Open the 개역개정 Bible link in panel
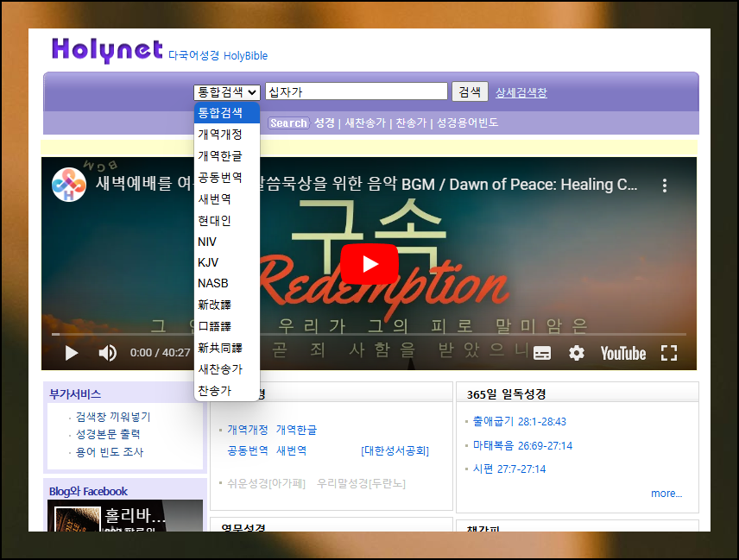The height and width of the screenshot is (560, 739). [248, 430]
